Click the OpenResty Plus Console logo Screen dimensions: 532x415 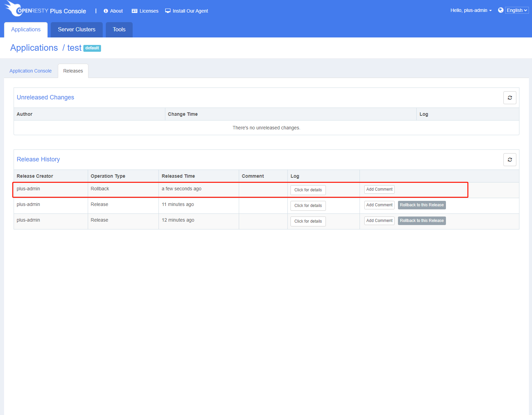click(x=45, y=9)
